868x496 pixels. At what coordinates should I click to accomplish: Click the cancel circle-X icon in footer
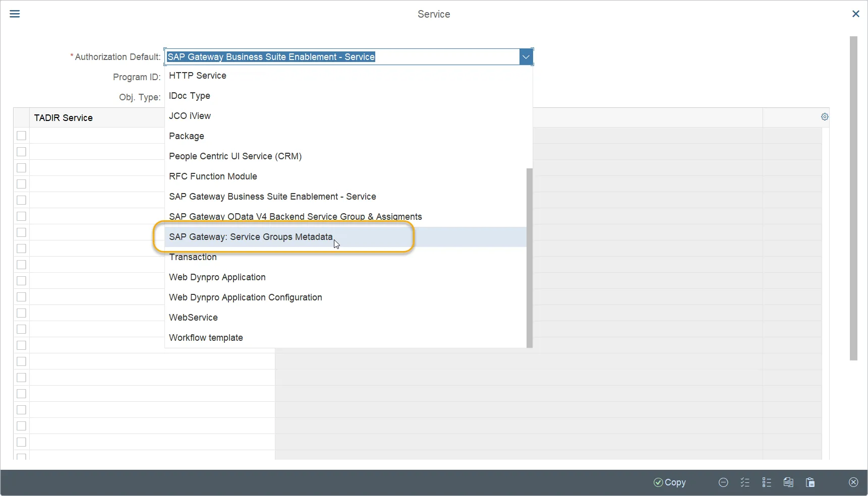click(x=853, y=482)
